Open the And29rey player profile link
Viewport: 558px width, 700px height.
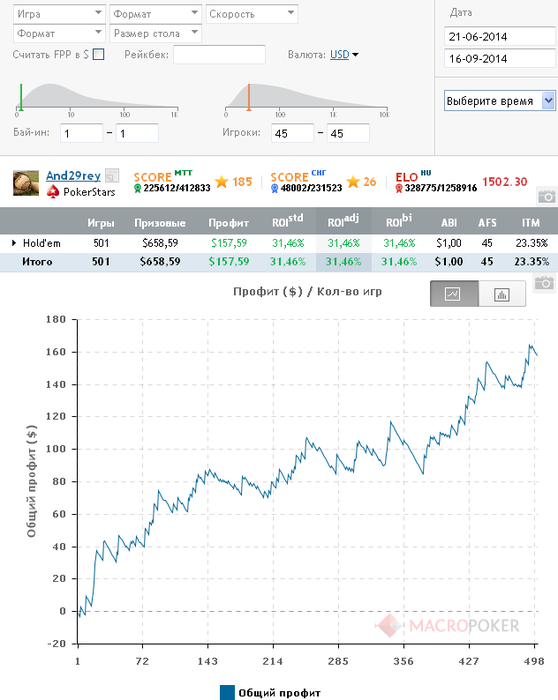[73, 176]
